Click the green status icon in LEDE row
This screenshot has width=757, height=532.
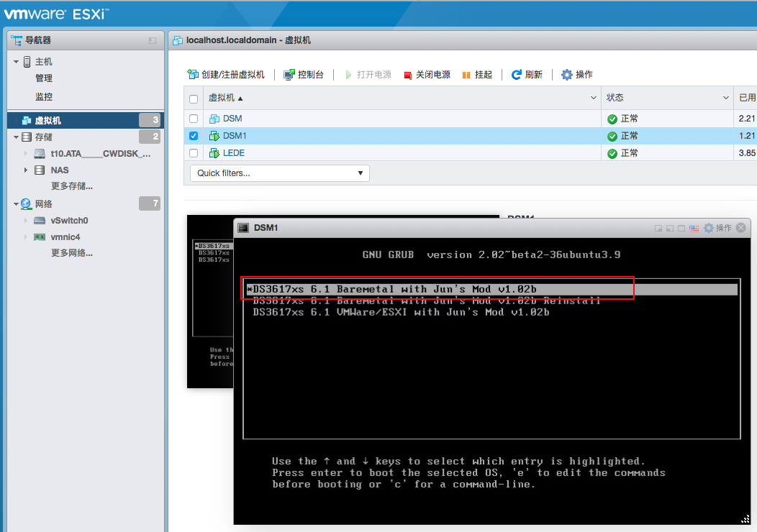612,154
